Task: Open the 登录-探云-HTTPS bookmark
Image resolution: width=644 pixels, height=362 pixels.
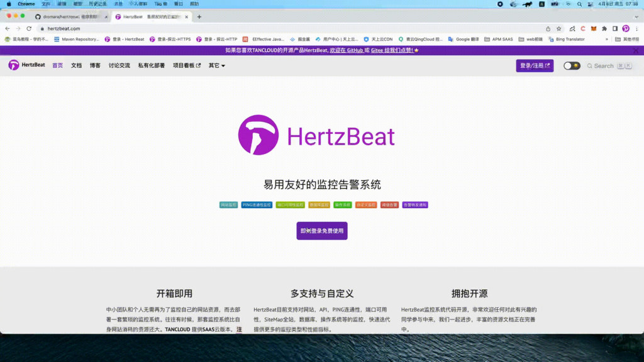Action: pos(170,40)
